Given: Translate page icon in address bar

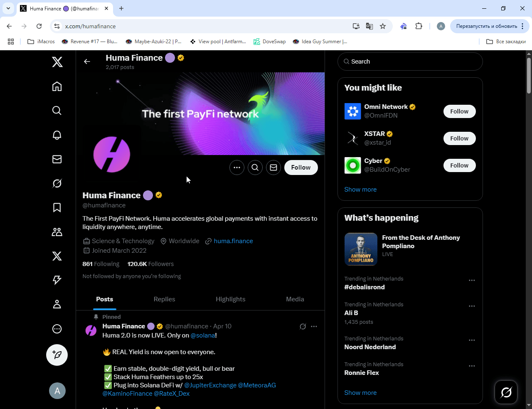Looking at the screenshot, I should point(369,26).
